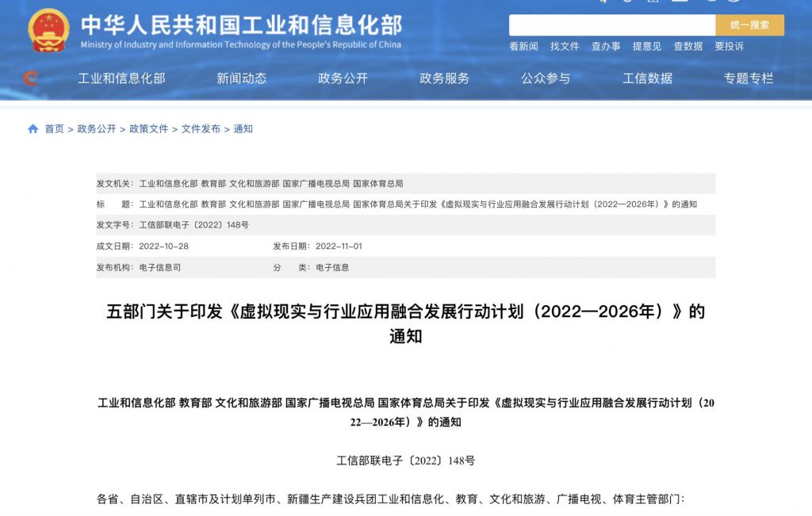The height and width of the screenshot is (516, 812).
Task: Open the 要投诉 quick link
Action: 730,47
